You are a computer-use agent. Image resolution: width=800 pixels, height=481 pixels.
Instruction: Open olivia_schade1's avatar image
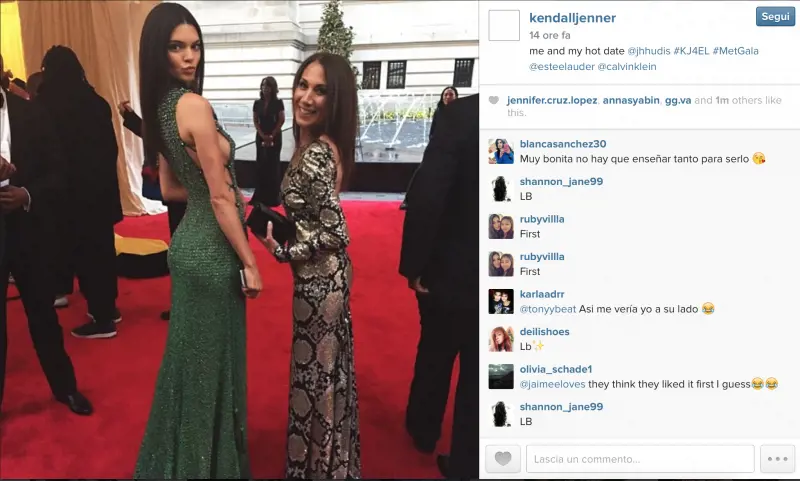point(501,376)
